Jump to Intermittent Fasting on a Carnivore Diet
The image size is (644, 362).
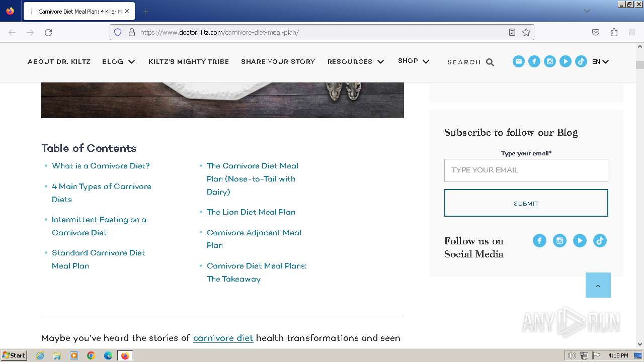[99, 226]
